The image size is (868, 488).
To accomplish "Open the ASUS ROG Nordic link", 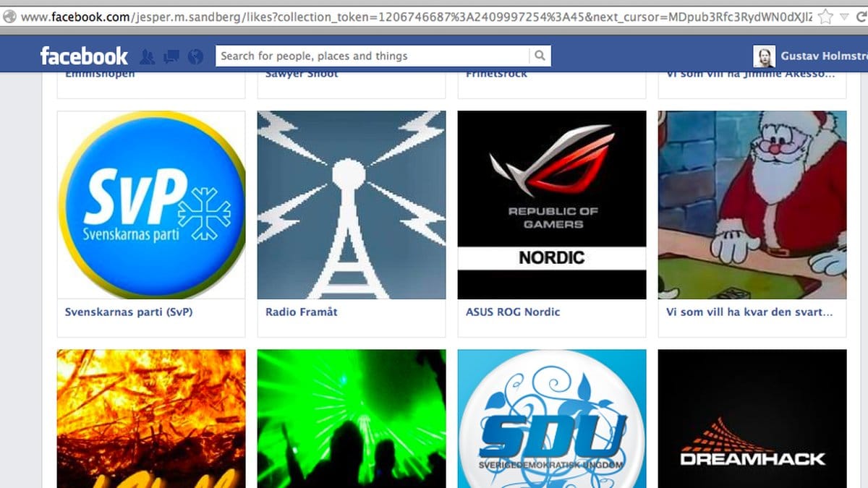I will coord(513,312).
